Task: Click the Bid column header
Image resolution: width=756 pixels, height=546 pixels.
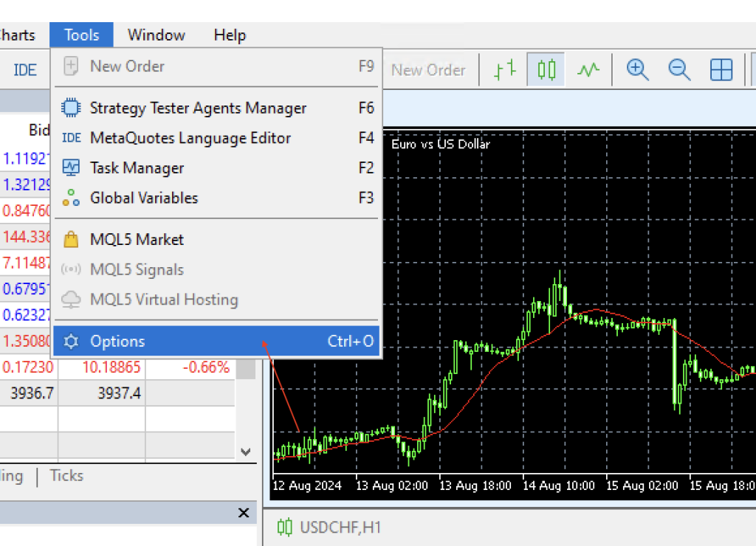Action: coord(38,130)
